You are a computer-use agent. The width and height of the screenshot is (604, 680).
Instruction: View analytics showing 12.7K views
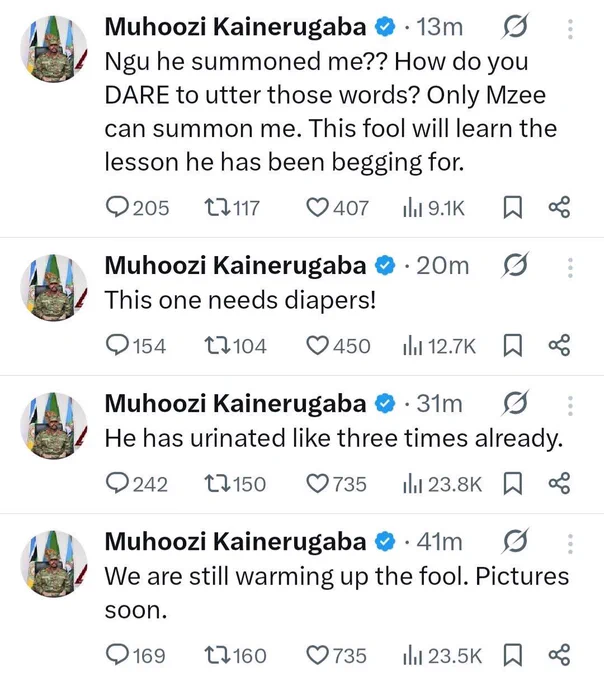point(439,346)
